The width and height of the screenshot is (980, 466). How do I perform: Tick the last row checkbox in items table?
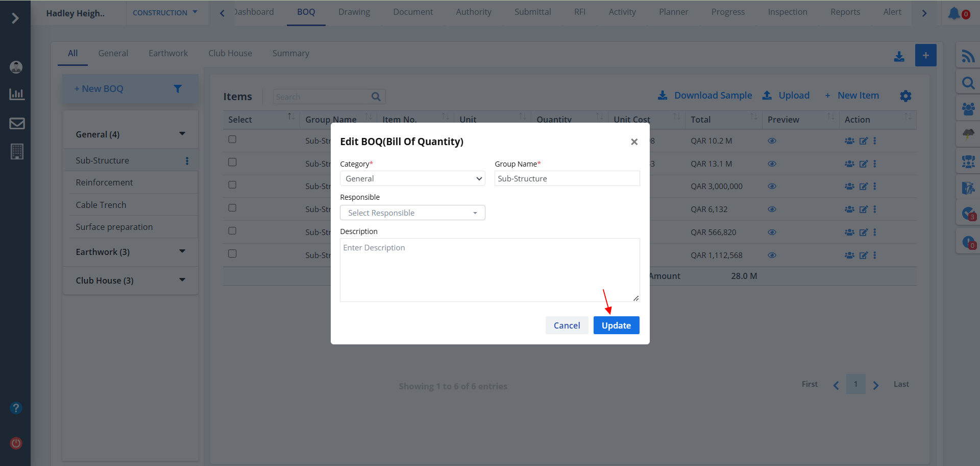point(232,254)
